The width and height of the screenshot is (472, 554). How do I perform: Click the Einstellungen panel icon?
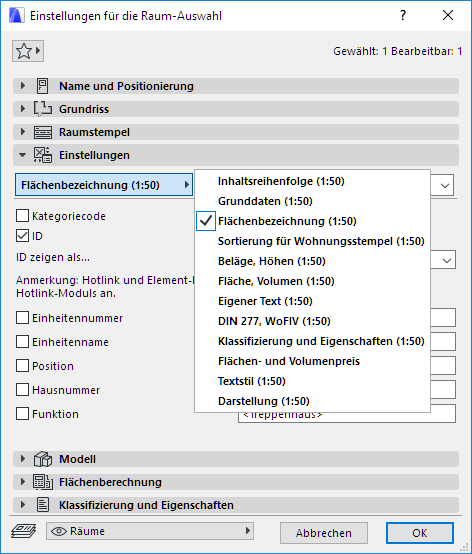tap(43, 155)
